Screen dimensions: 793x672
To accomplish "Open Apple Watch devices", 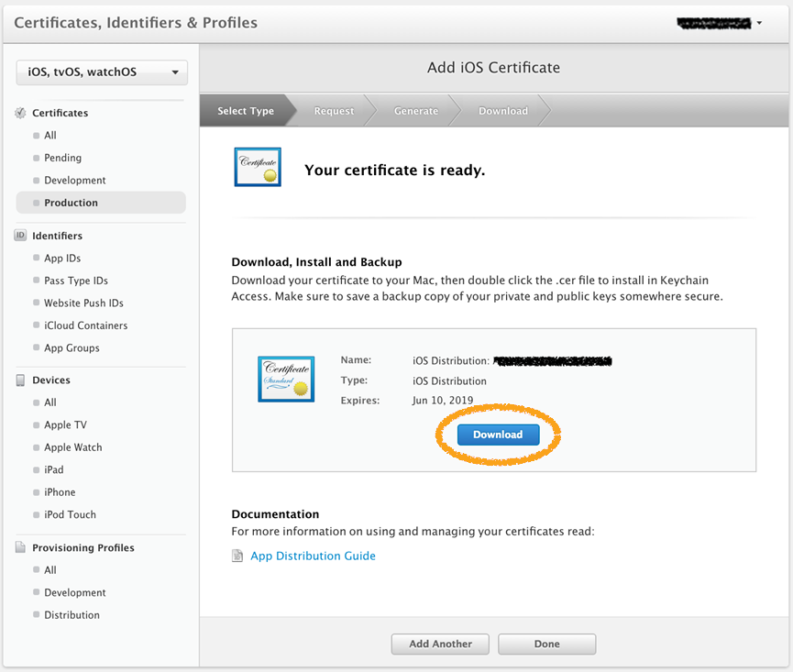I will click(x=73, y=447).
